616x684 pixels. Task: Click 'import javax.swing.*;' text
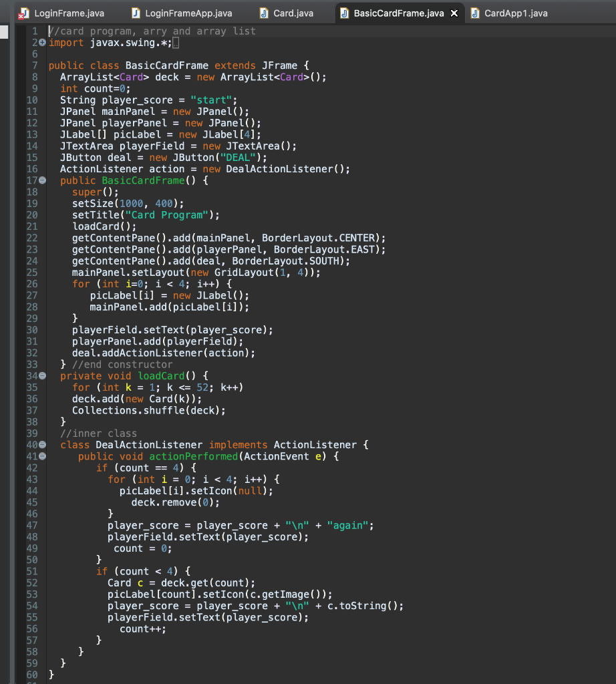(x=110, y=43)
